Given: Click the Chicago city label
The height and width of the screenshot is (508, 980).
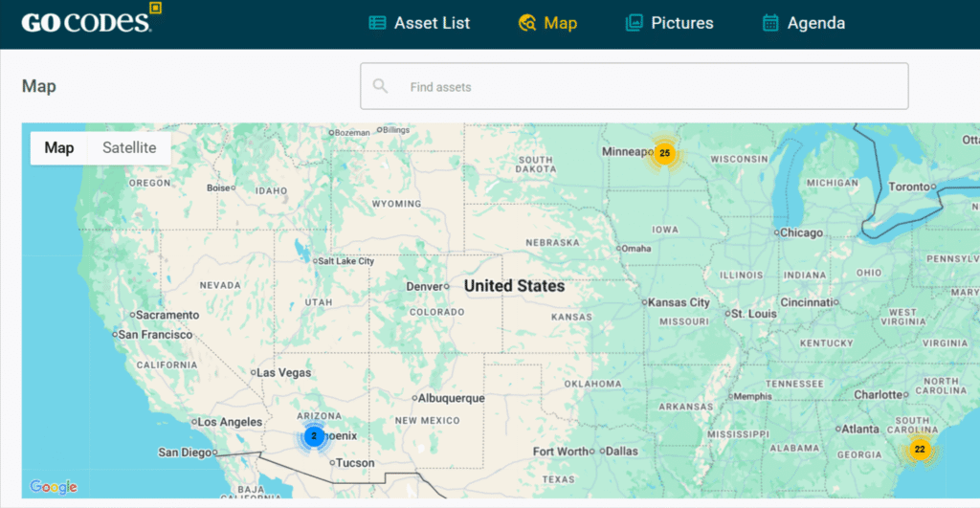Looking at the screenshot, I should (x=801, y=233).
